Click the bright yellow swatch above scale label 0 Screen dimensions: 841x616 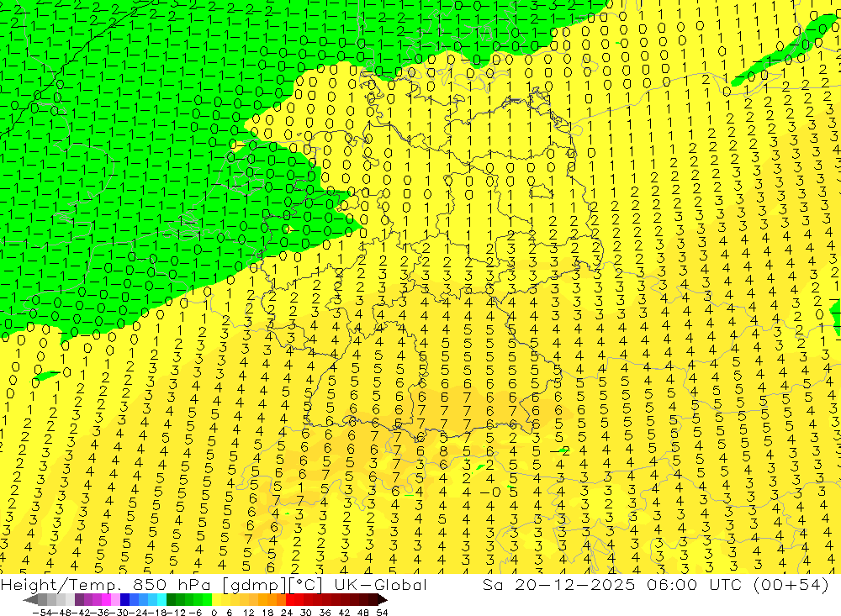217,600
